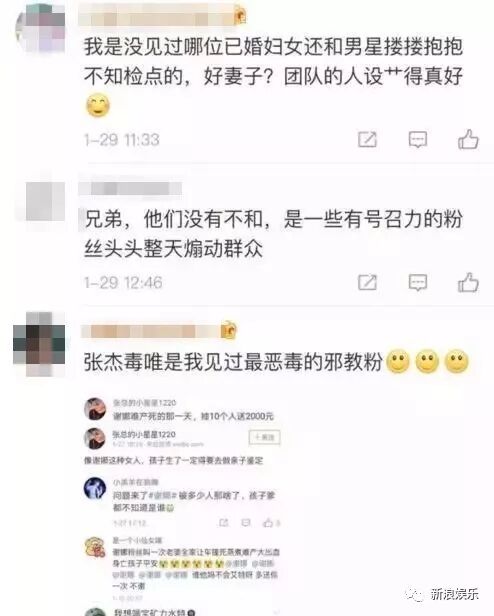494x616 pixels.
Task: Open reply bubble on the 12:46 comment
Action: pyautogui.click(x=418, y=282)
